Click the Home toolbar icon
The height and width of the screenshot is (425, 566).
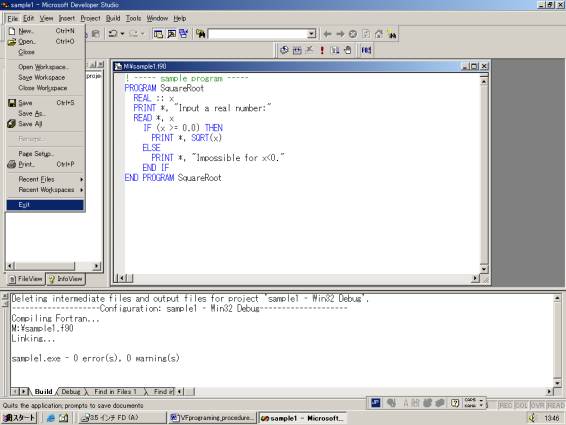(379, 34)
